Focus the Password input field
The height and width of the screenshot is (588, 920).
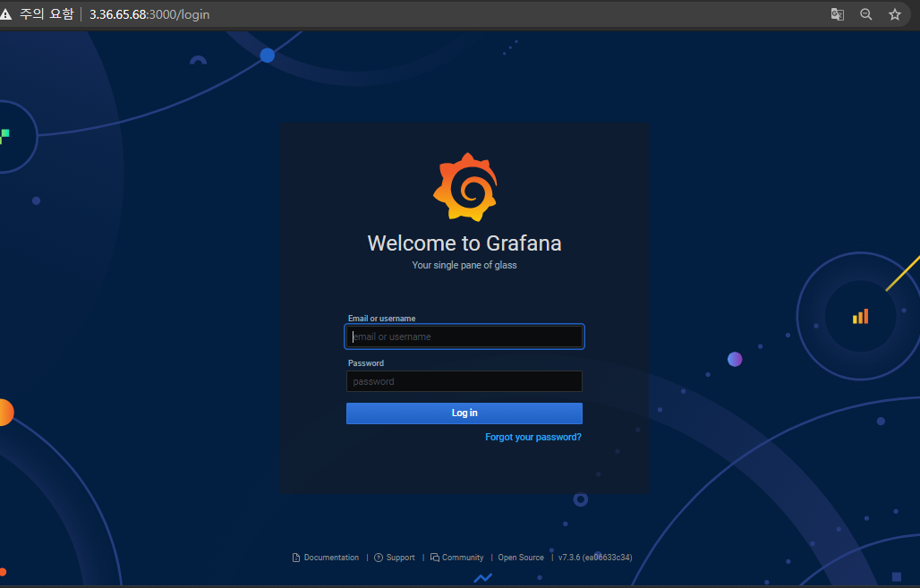[x=464, y=381]
